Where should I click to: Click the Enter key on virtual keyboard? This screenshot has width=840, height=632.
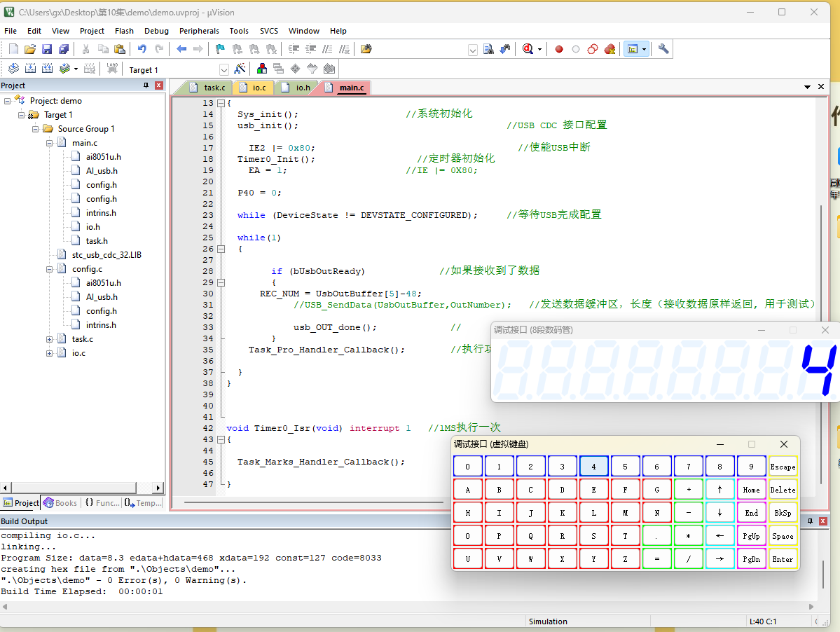click(x=783, y=559)
